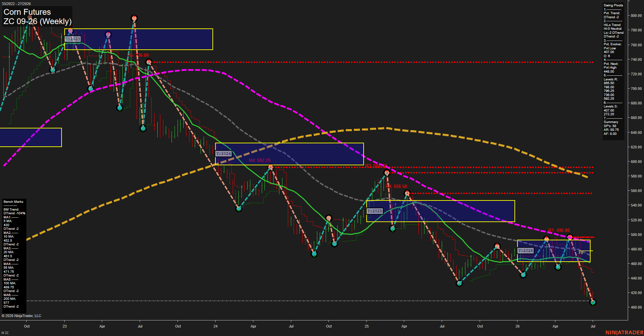Click the HiLo Trend: row in Swing Pivots

coord(612,25)
